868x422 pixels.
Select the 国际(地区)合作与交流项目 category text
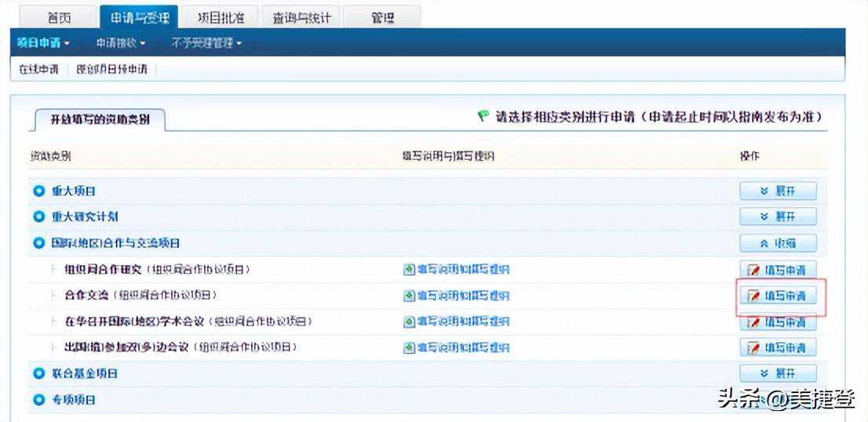coord(115,242)
